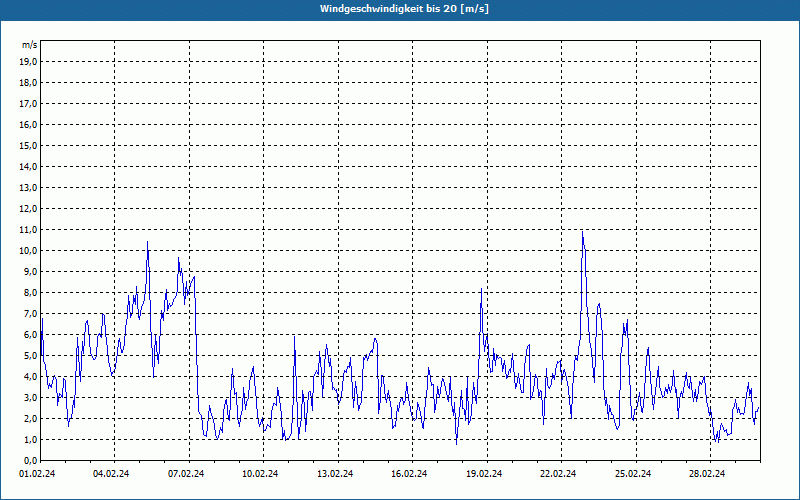
Task: Click the m/s unit label
Action: (30, 45)
